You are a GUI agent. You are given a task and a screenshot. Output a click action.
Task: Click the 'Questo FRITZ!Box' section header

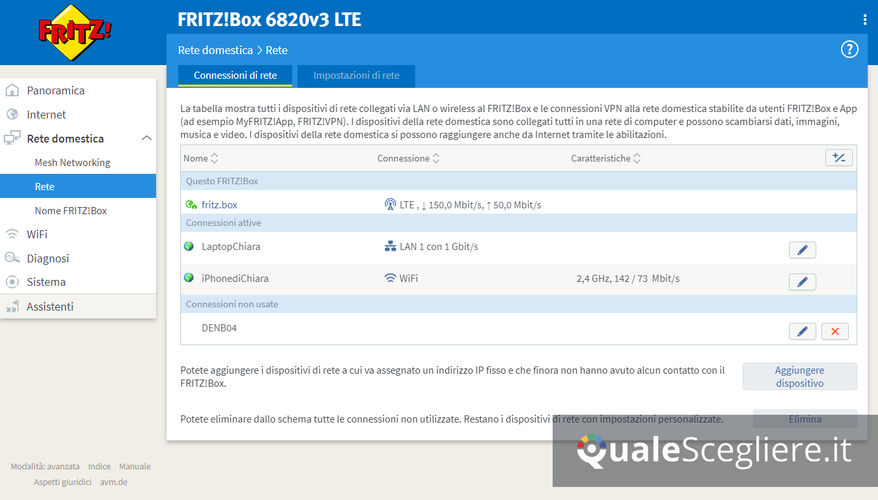click(519, 181)
